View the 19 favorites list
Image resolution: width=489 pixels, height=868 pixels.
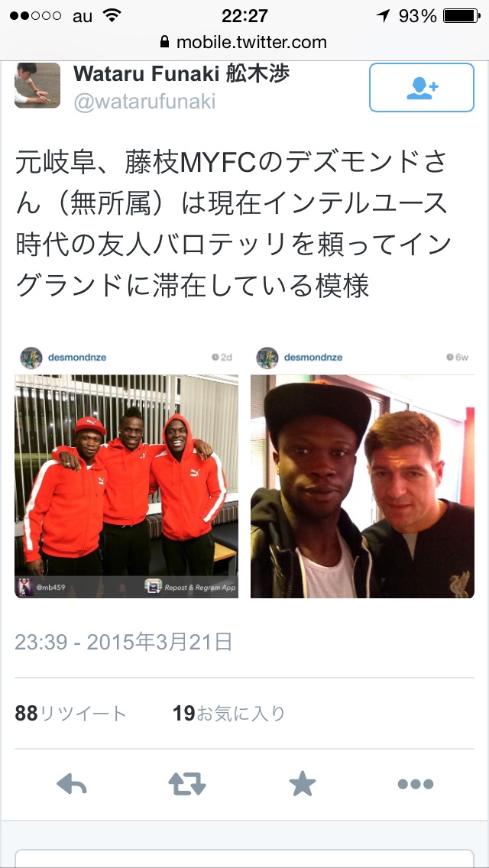[228, 714]
